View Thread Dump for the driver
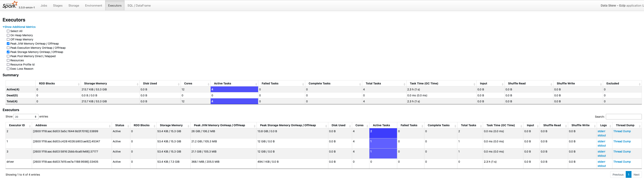 coord(622,162)
